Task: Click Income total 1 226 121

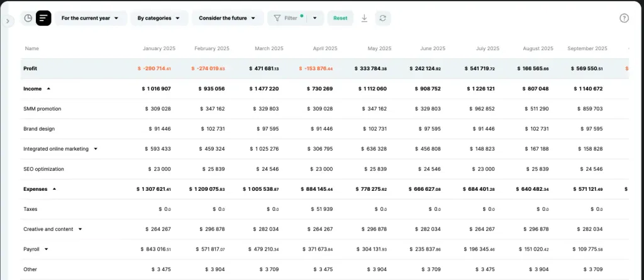Action: [481, 89]
